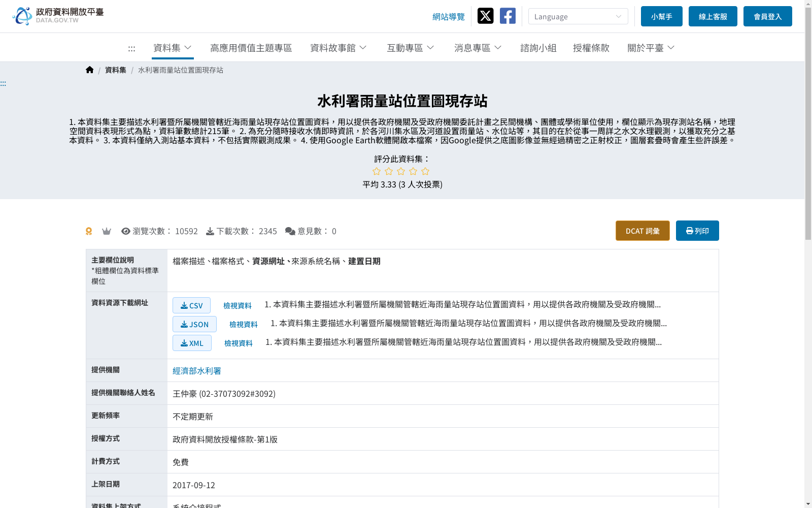Click the 2017-09-12 listing date
This screenshot has width=812, height=508.
coord(194,485)
